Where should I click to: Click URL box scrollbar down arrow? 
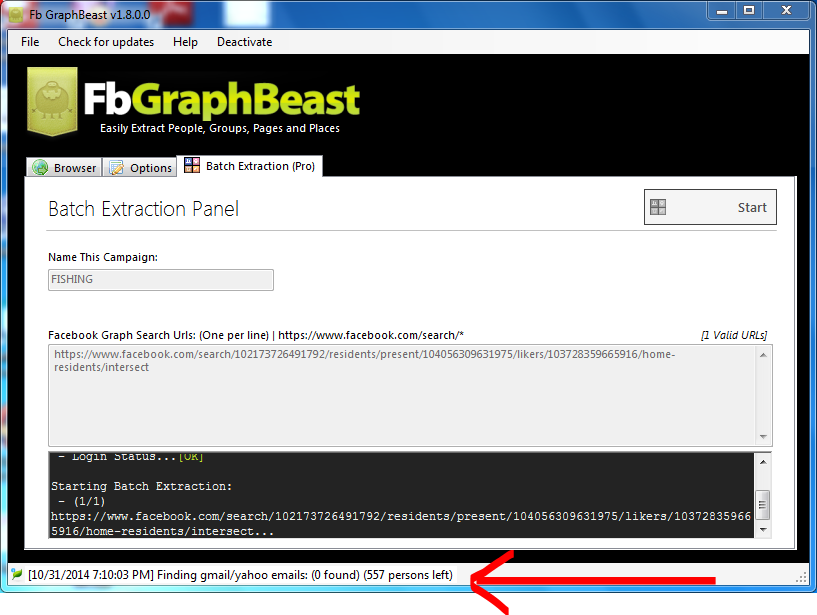coord(763,437)
